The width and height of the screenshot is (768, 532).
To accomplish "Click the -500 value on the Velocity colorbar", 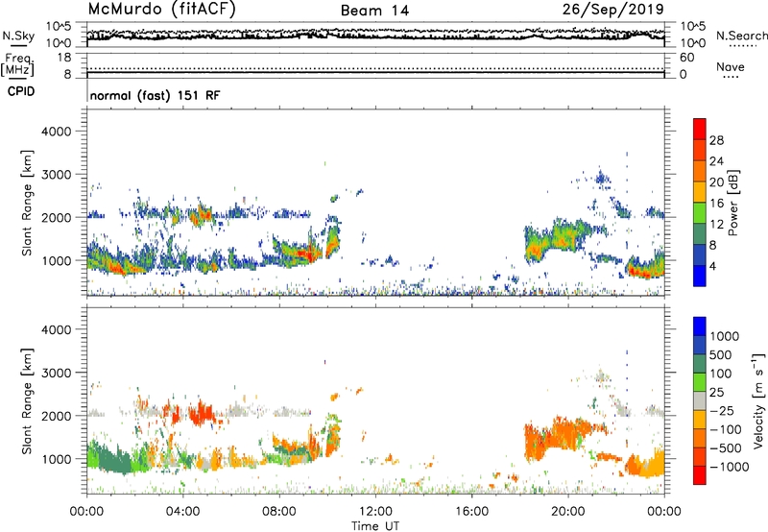I will 726,447.
